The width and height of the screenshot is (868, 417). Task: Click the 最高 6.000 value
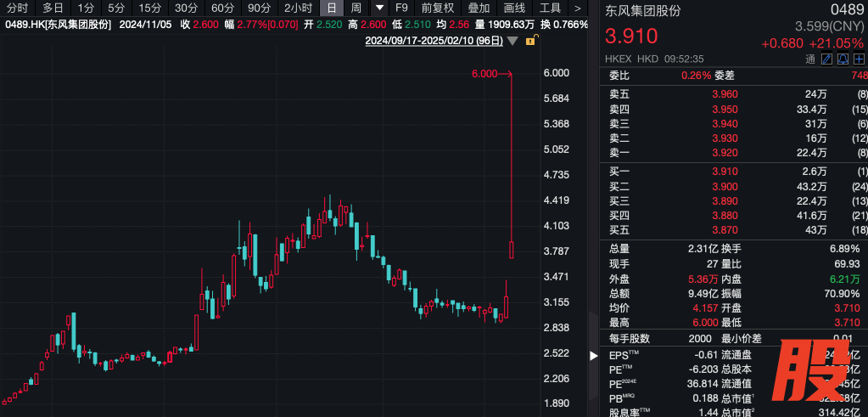pos(705,322)
